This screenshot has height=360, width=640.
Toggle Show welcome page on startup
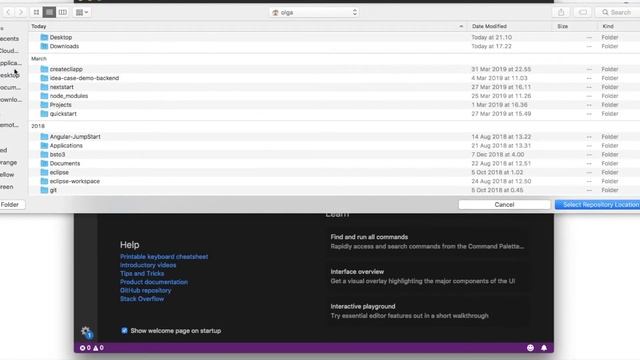coord(124,331)
